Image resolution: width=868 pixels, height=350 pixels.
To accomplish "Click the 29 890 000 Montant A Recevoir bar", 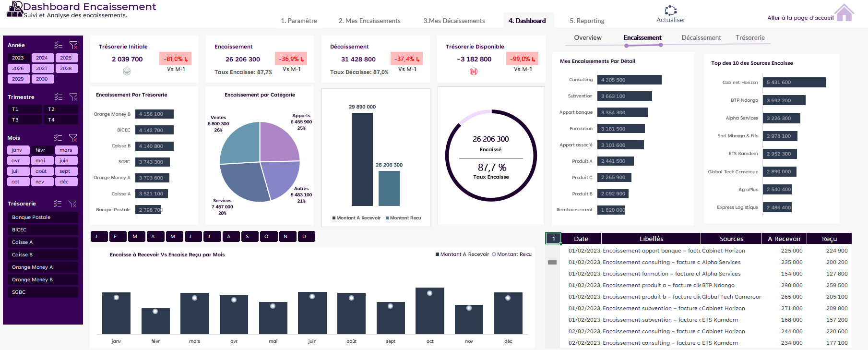I will pos(362,159).
